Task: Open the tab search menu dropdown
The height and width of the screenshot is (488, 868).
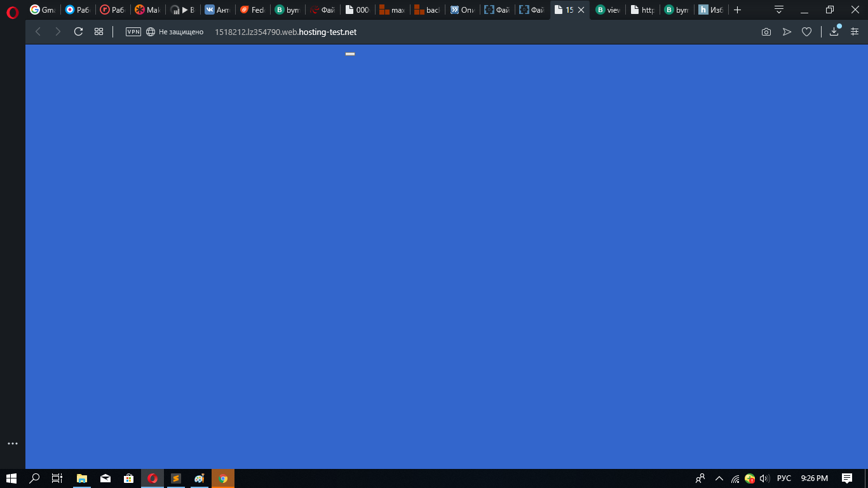Action: [x=778, y=10]
